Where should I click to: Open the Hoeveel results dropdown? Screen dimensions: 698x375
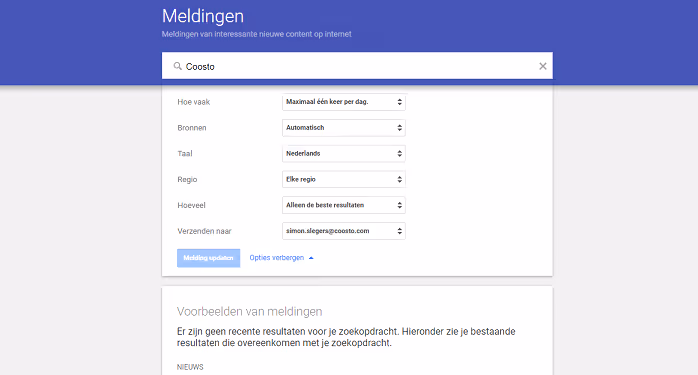[x=344, y=205]
